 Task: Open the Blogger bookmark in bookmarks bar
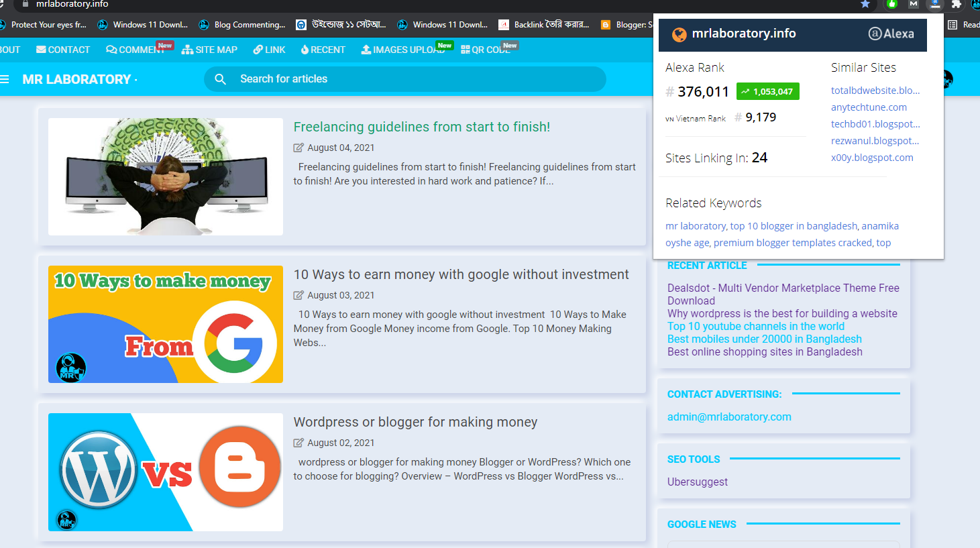pyautogui.click(x=627, y=25)
